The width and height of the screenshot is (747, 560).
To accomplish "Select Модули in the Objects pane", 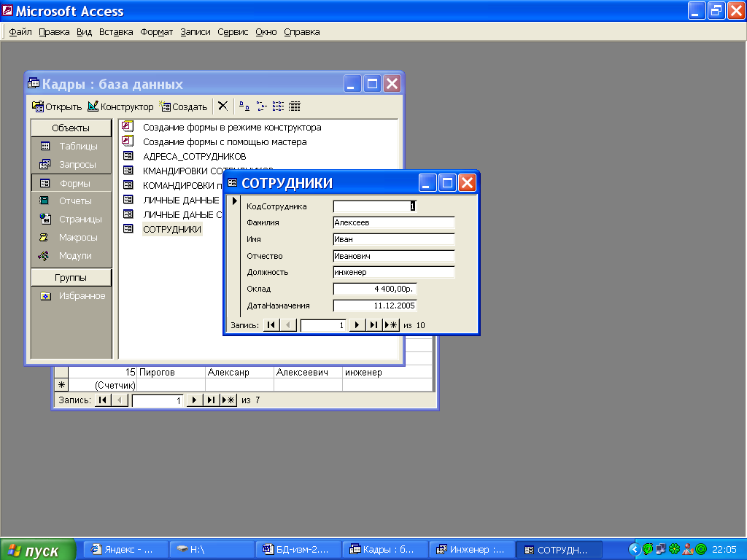I will pyautogui.click(x=71, y=256).
